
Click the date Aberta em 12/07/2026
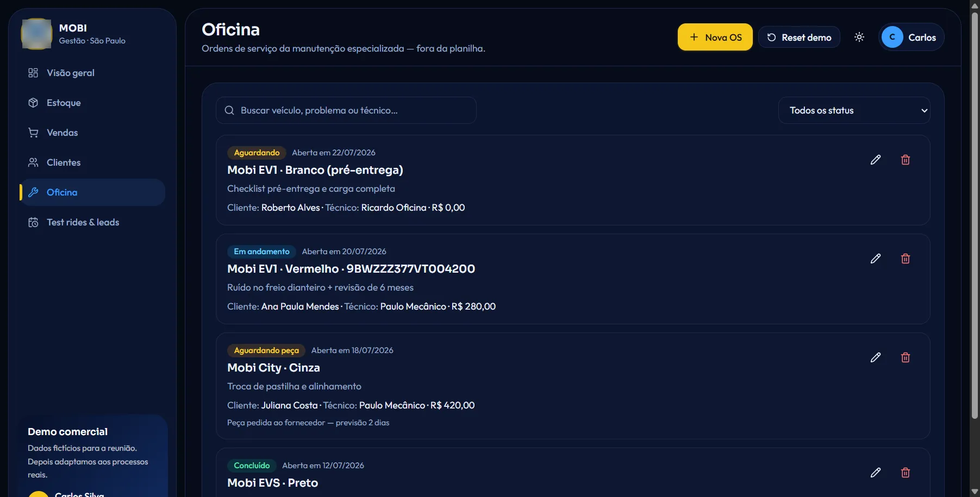tap(323, 465)
